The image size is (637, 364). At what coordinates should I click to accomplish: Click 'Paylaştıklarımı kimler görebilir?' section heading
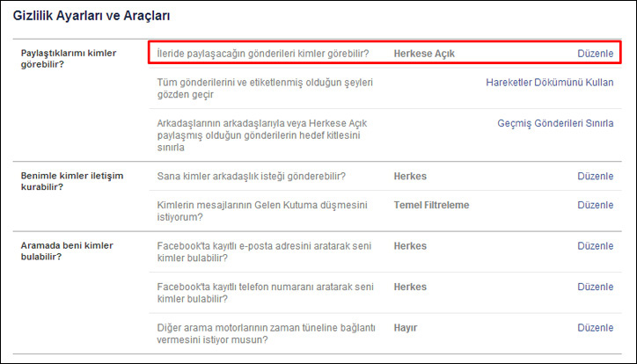[x=69, y=59]
